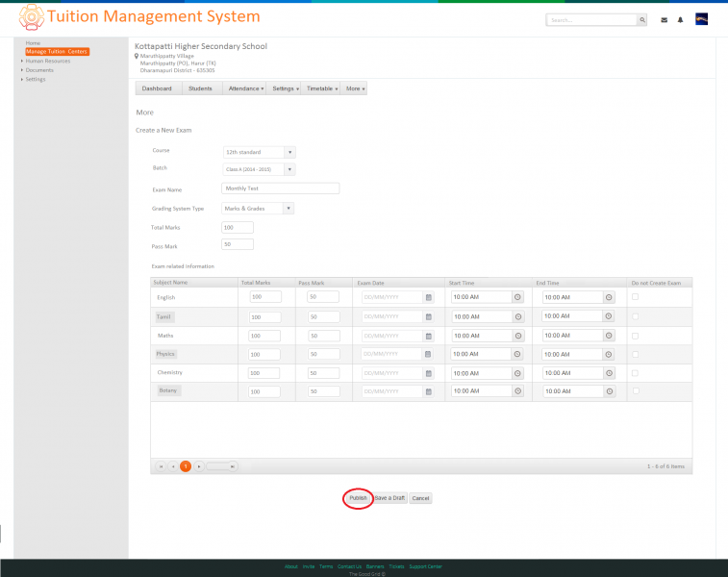The image size is (728, 577).
Task: Click the Save a Draft button
Action: point(390,498)
